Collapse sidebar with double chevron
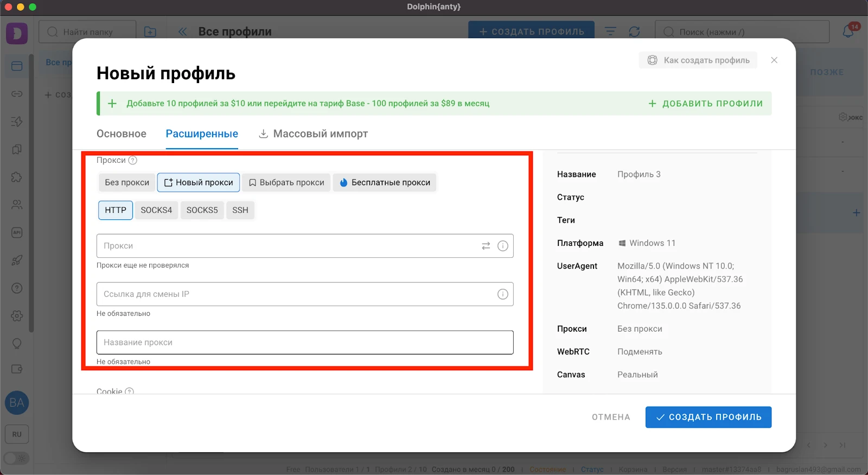Image resolution: width=868 pixels, height=475 pixels. click(x=183, y=31)
